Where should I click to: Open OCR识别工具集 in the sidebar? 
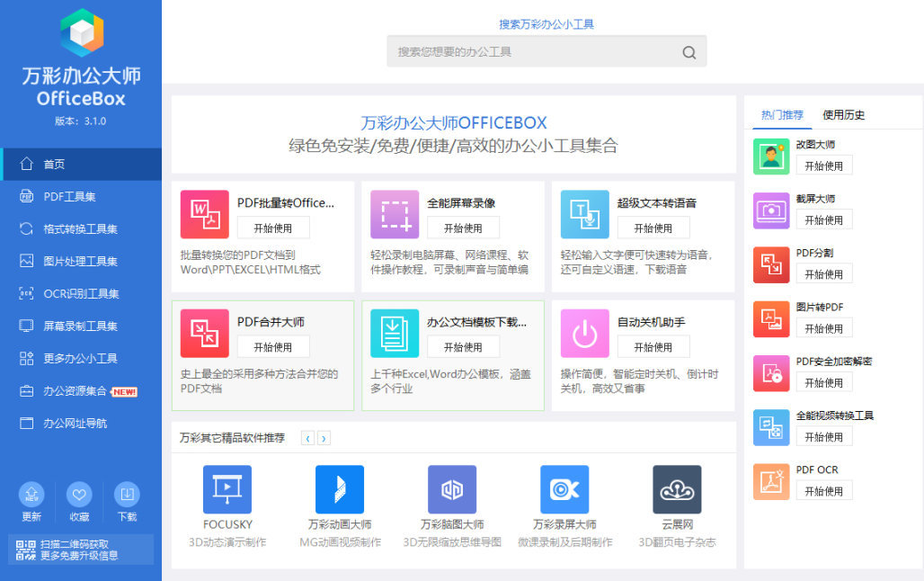[81, 294]
